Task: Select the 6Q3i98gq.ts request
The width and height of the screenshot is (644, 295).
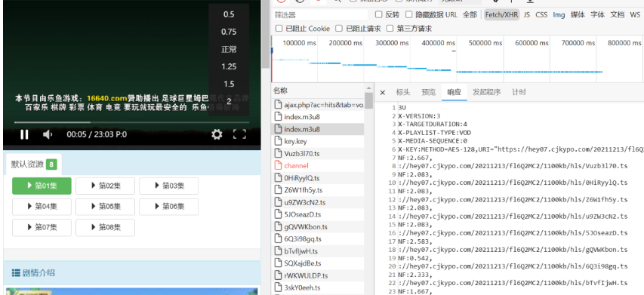Action: point(318,238)
